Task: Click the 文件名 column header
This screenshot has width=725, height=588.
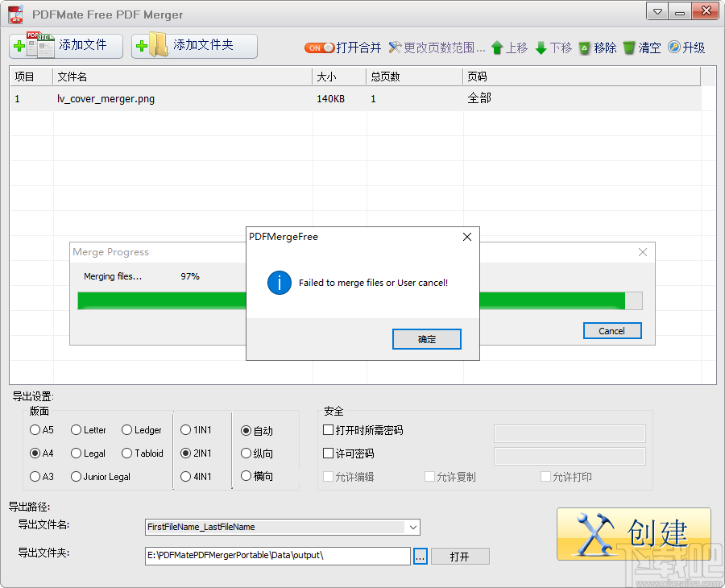Action: click(72, 77)
